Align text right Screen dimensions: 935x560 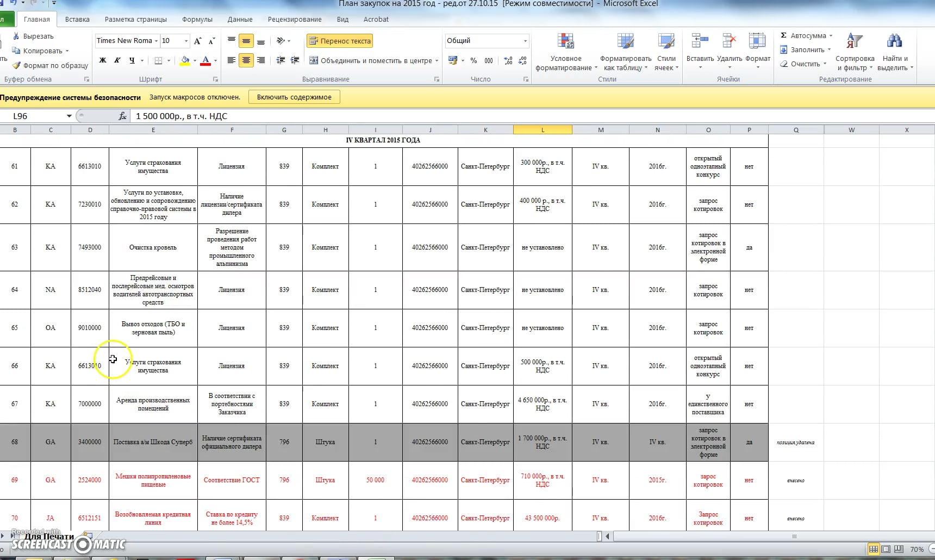tap(261, 60)
